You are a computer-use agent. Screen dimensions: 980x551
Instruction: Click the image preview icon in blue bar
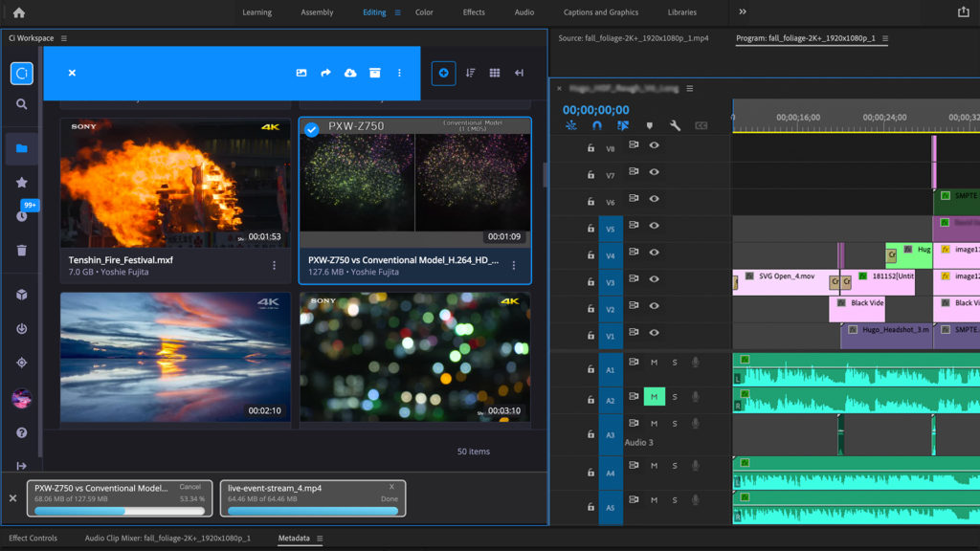pyautogui.click(x=301, y=73)
